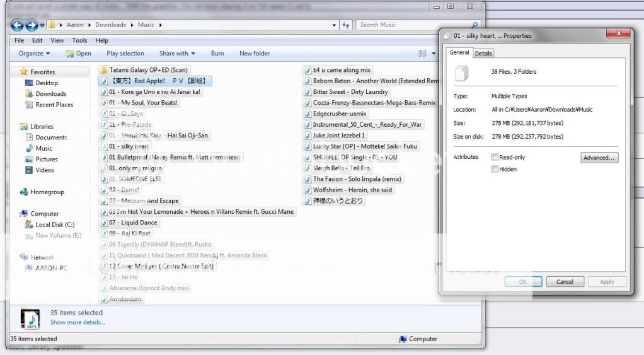Viewport: 644px width, 355px height.
Task: Open the Tools menu
Action: pos(79,40)
